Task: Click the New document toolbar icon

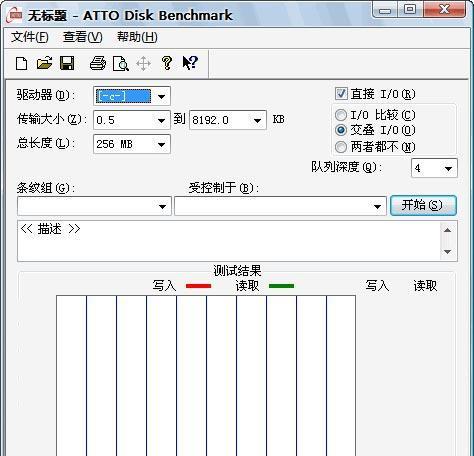Action: coord(22,63)
